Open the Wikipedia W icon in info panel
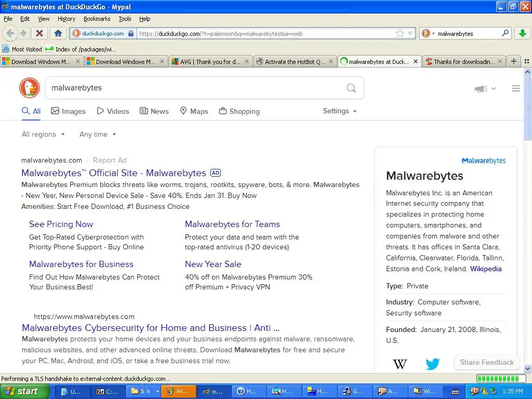The height and width of the screenshot is (399, 532). [x=400, y=364]
